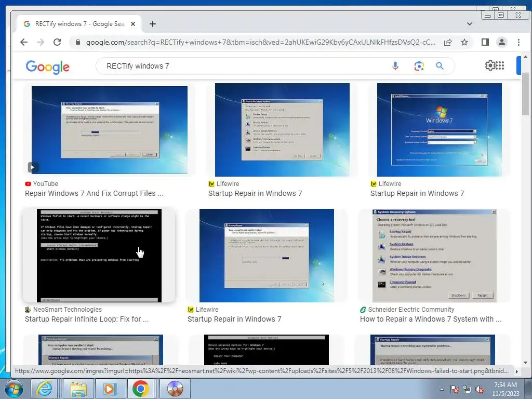Click 'Startup Repair Infinite Loop: Fix for' link
Viewport: 532px width, 399px height.
(87, 320)
